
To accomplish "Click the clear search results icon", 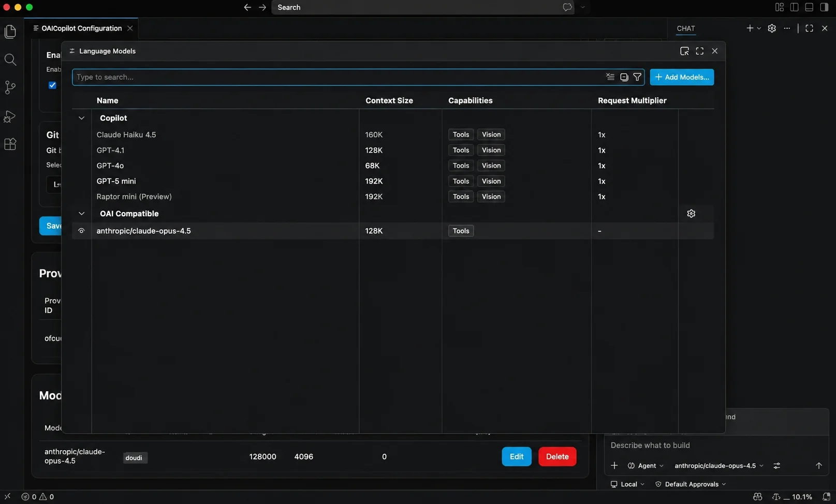I will (610, 77).
